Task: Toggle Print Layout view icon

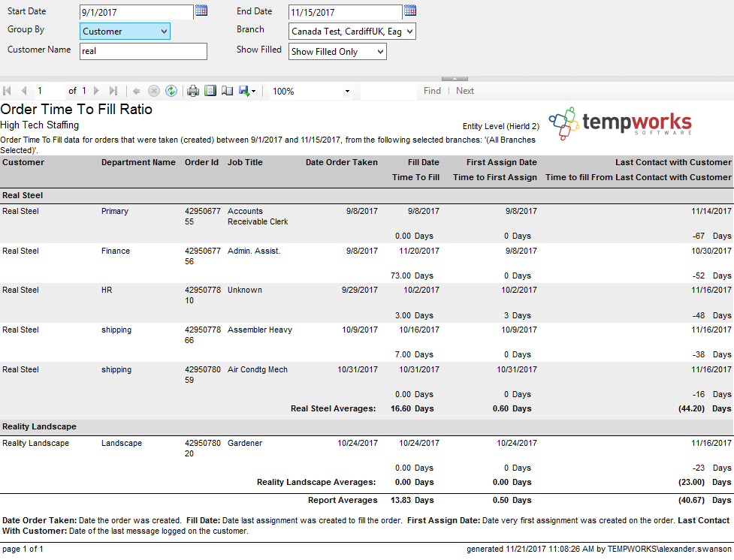Action: point(210,91)
